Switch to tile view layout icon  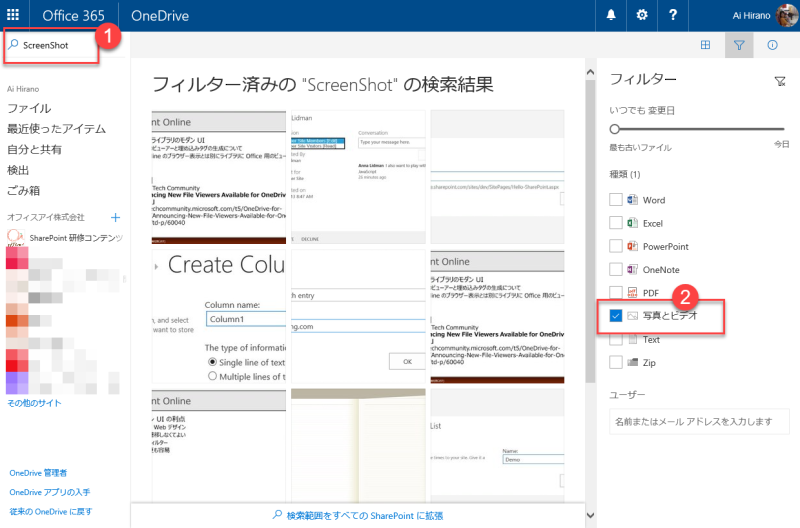click(x=705, y=45)
